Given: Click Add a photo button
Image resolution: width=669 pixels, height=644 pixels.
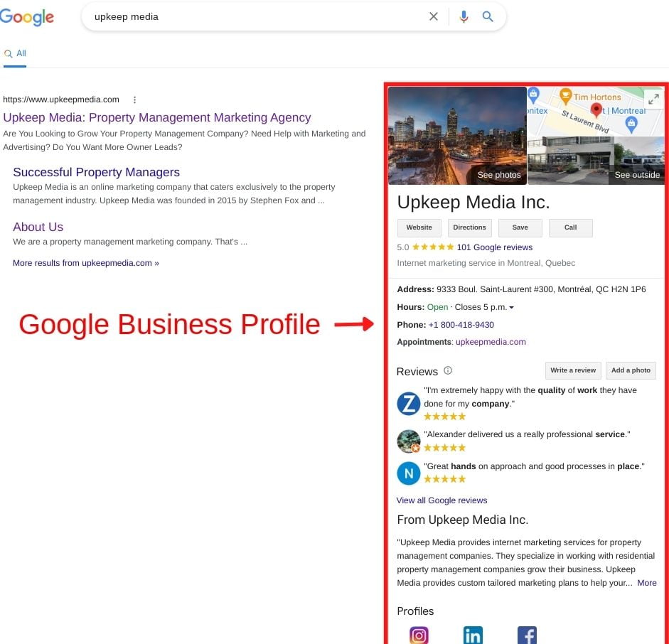Looking at the screenshot, I should (x=631, y=370).
